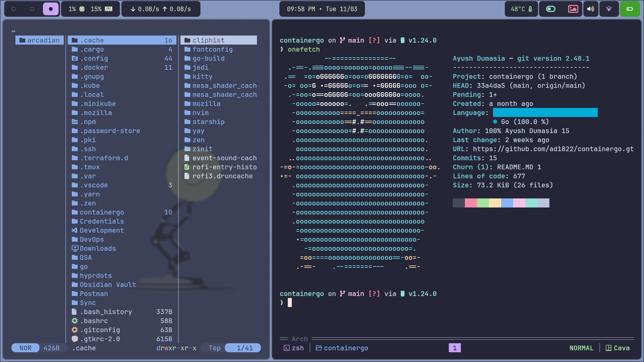
Task: Click the HEAD 33a4da5 commit line
Action: (519, 85)
